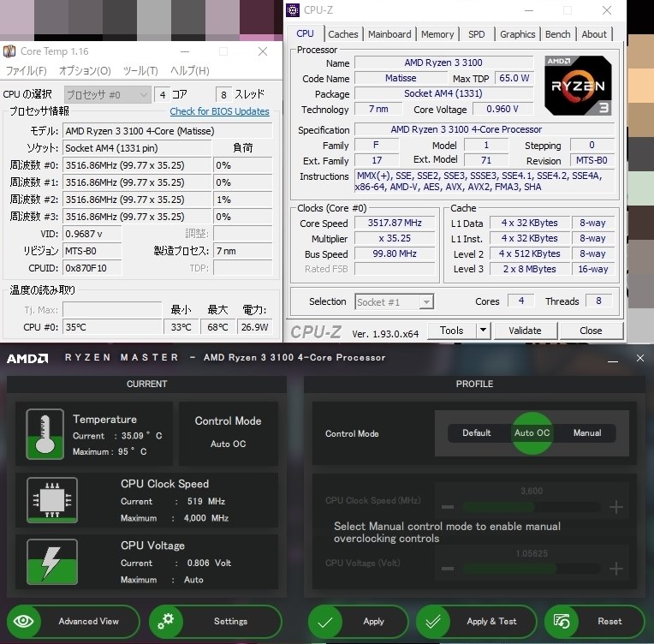Click the 26.9W power reading in Core Temp
This screenshot has height=644, width=654.
coord(254,327)
